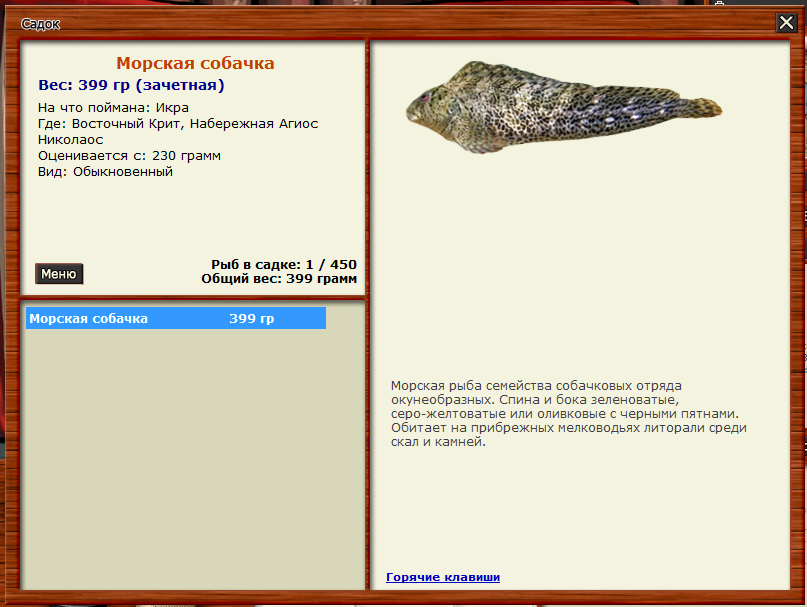This screenshot has height=607, width=807.
Task: Click the На что поймана: Икра line
Action: coord(113,108)
